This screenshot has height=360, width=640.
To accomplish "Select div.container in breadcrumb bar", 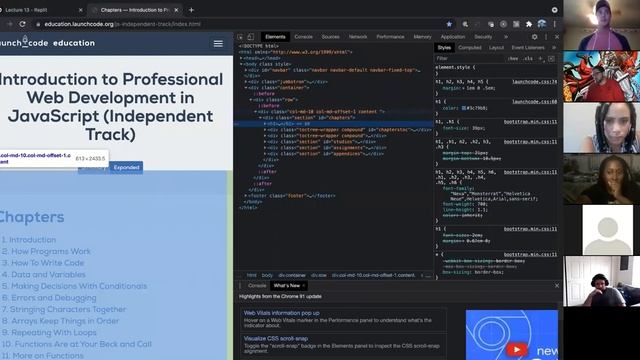I will 292,276.
